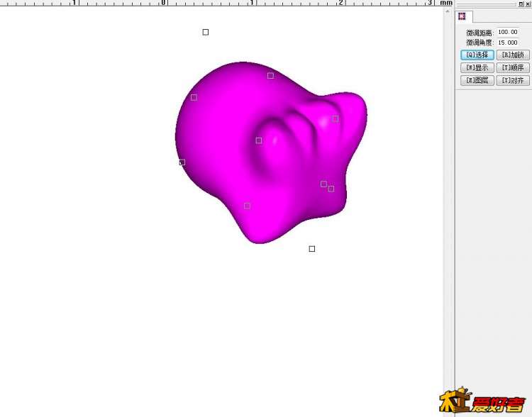Float the side panel with dock button
532x417 pixels.
pos(521,4)
